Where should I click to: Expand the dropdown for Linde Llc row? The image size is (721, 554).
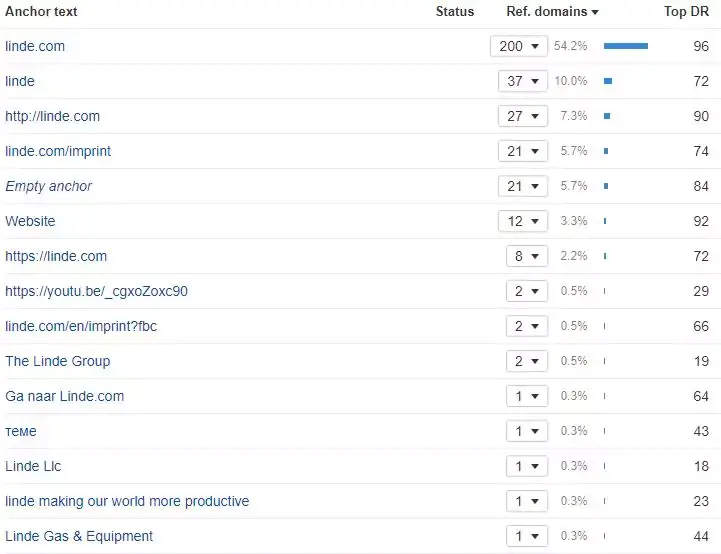pyautogui.click(x=526, y=466)
